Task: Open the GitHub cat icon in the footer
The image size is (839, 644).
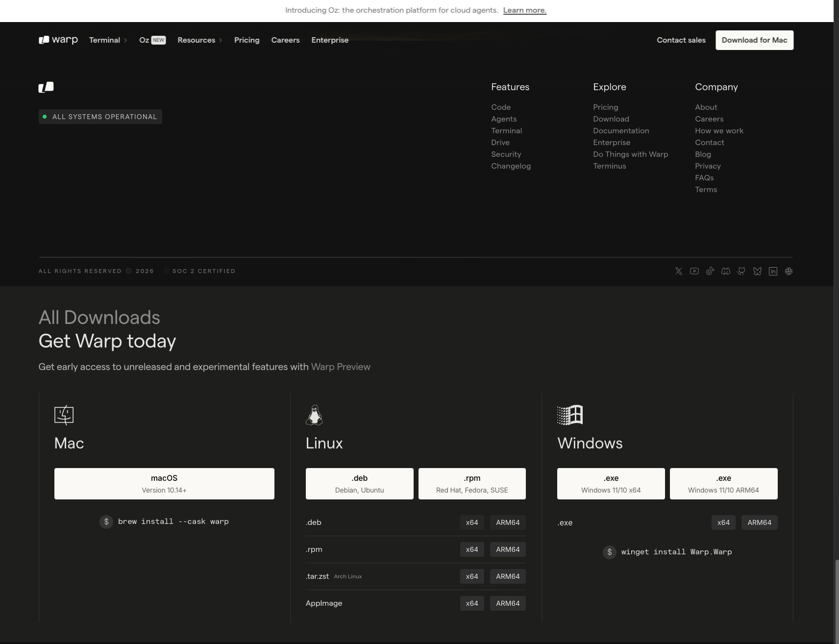Action: (741, 271)
